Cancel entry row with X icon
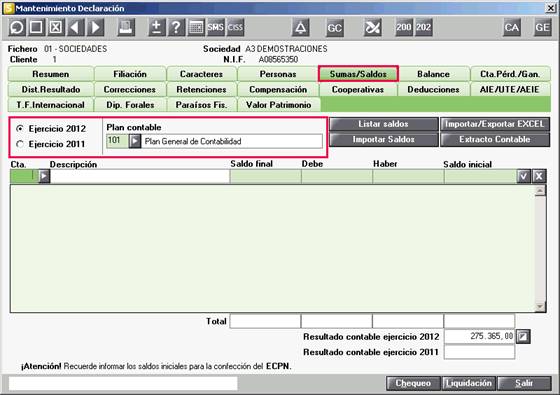Viewport: 560px width, 395px height. pyautogui.click(x=539, y=176)
